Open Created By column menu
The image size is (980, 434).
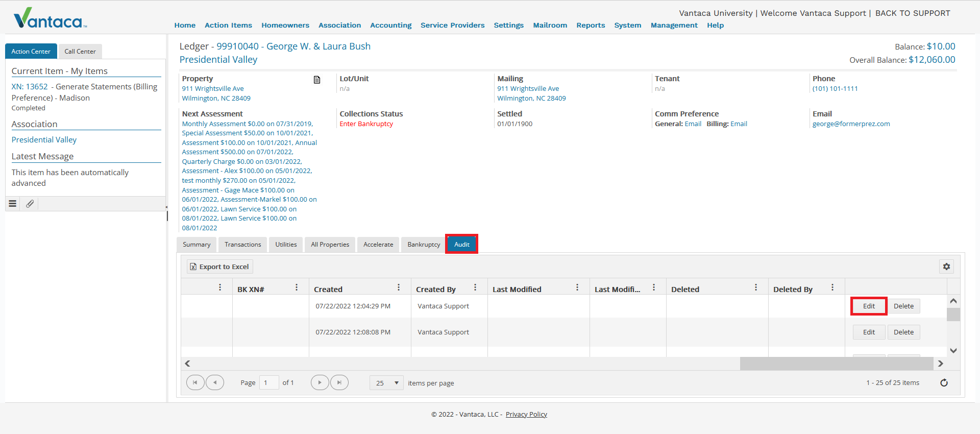click(x=475, y=287)
